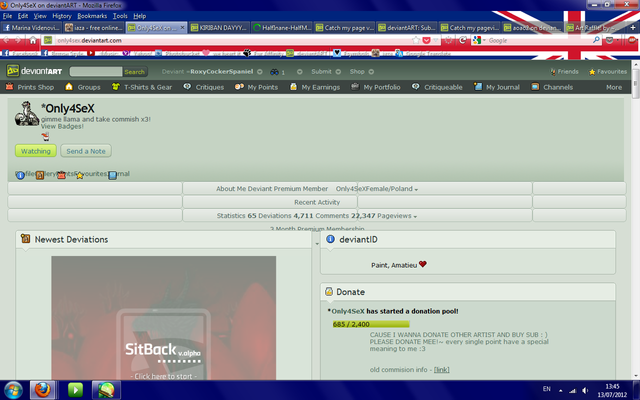The image size is (640, 400).
Task: Click the Send a Note button
Action: point(86,151)
